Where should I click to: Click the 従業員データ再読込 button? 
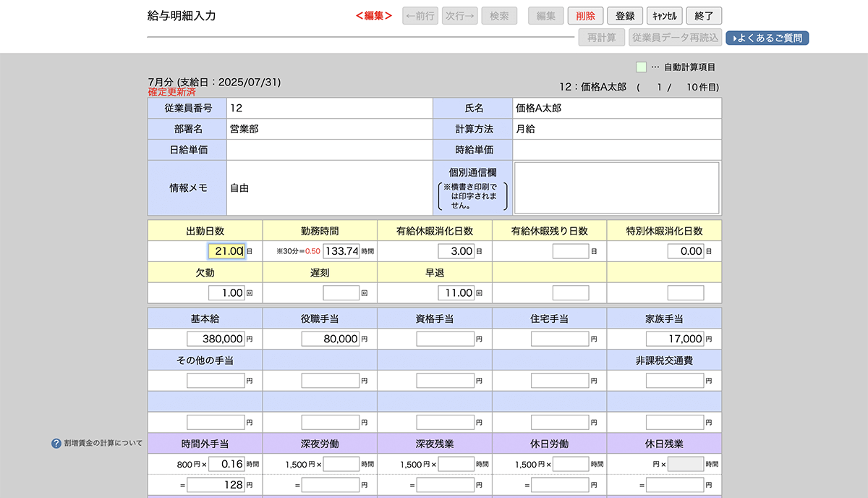pyautogui.click(x=675, y=38)
